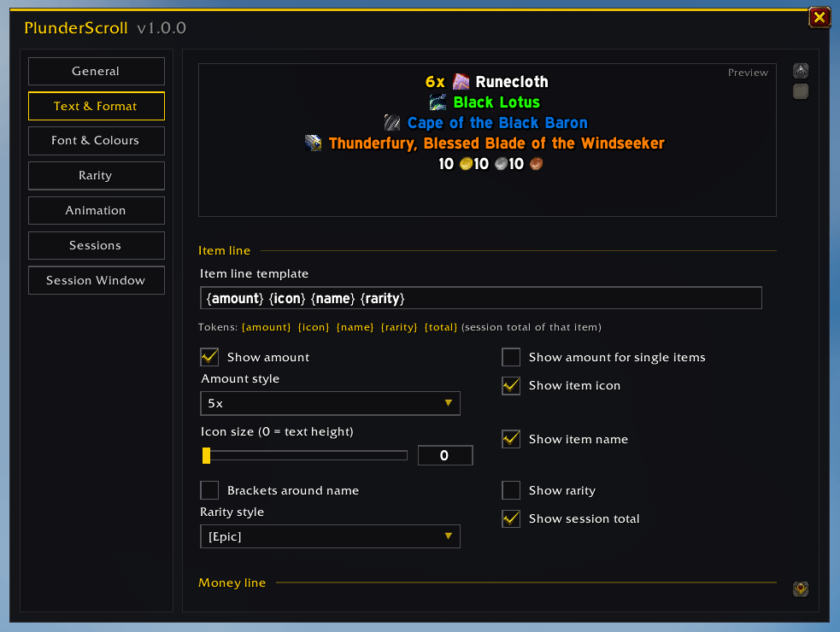Viewport: 840px width, 632px height.
Task: Enable Show amount for single items
Action: (511, 357)
